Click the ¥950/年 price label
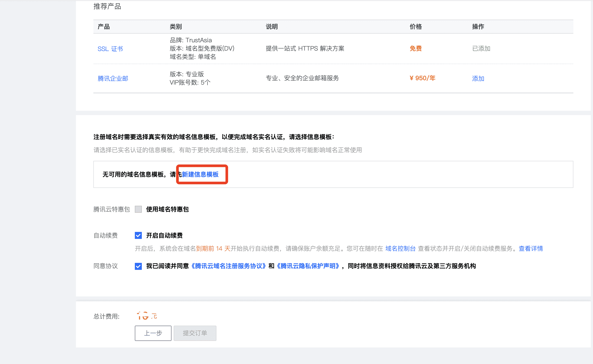The height and width of the screenshot is (364, 593). pos(422,78)
